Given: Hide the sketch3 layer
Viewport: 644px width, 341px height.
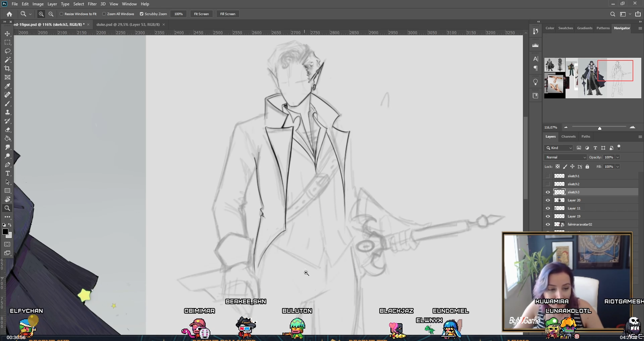Looking at the screenshot, I should point(548,192).
